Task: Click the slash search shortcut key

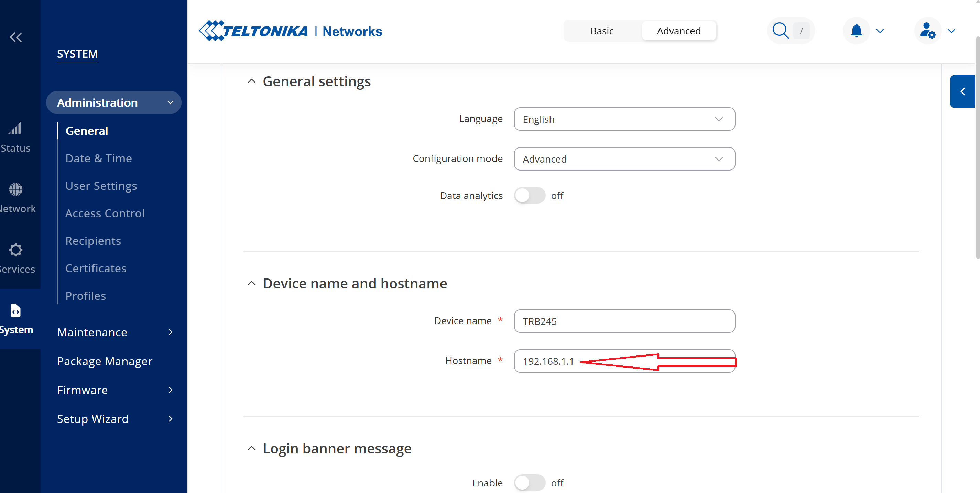Action: click(801, 31)
